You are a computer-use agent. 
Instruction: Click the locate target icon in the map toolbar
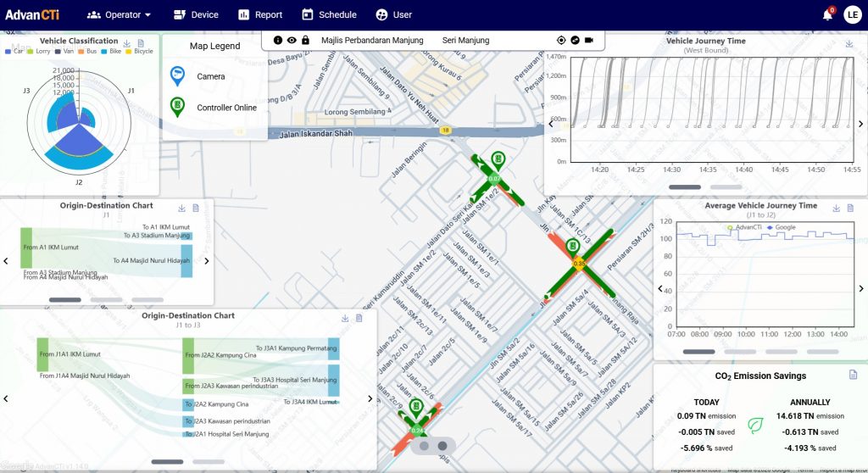pos(561,40)
